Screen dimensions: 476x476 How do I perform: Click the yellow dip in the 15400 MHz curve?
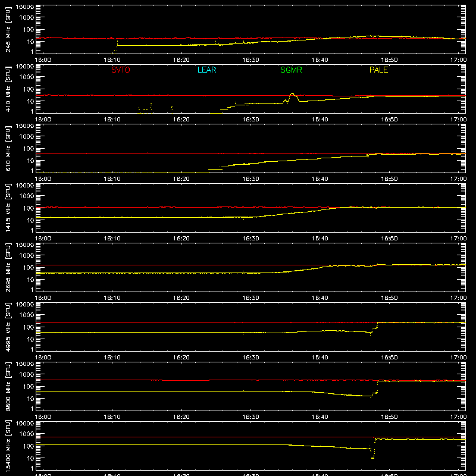pyautogui.click(x=372, y=458)
